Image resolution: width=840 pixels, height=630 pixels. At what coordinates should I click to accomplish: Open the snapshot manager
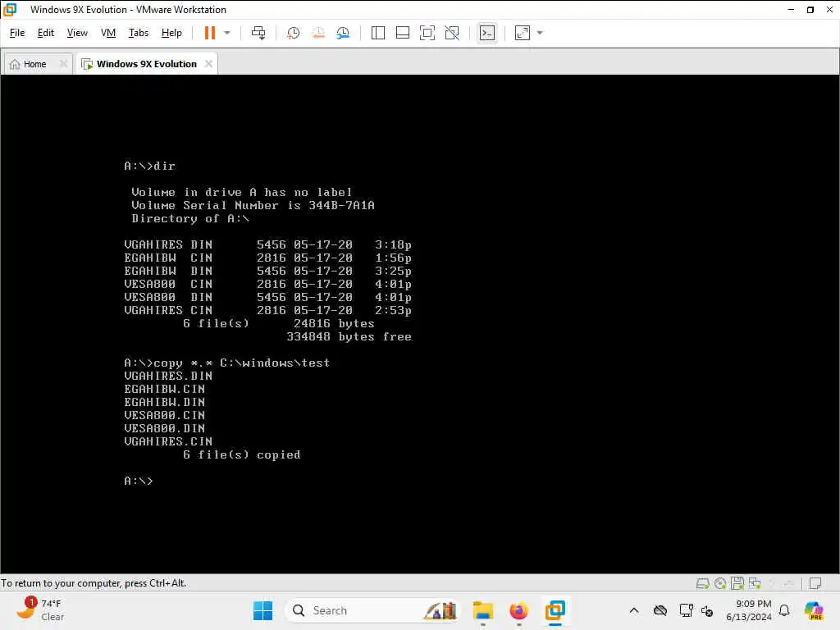pos(343,33)
